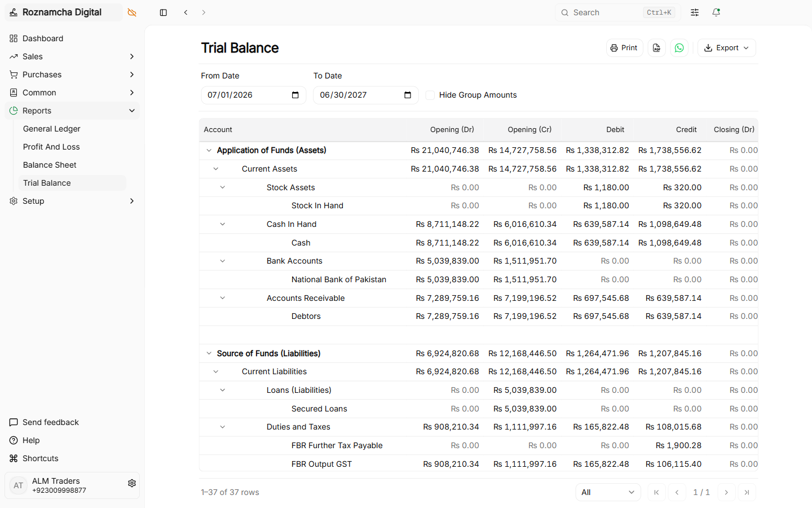
Task: Open the Export dropdown
Action: click(x=726, y=48)
